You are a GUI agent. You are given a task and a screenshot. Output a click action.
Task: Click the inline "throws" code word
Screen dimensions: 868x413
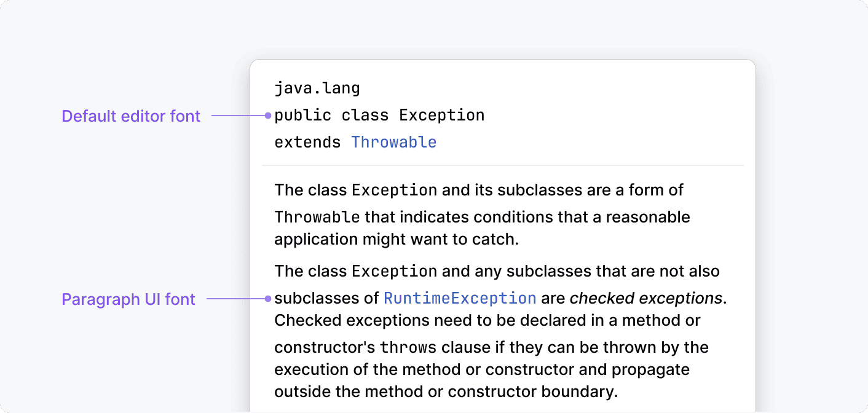point(408,348)
